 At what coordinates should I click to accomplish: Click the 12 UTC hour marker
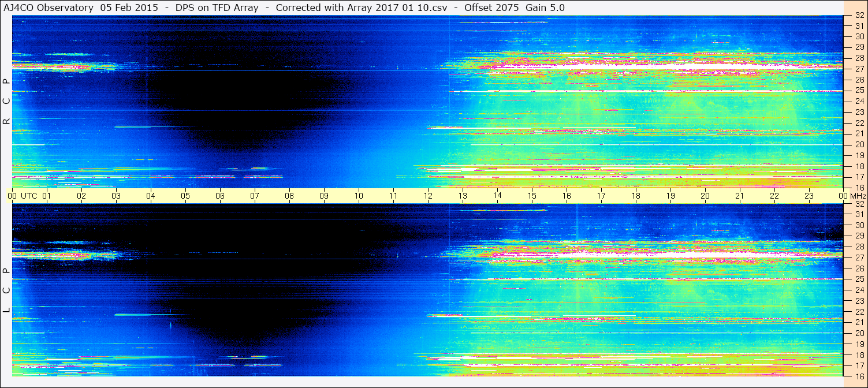coord(428,196)
